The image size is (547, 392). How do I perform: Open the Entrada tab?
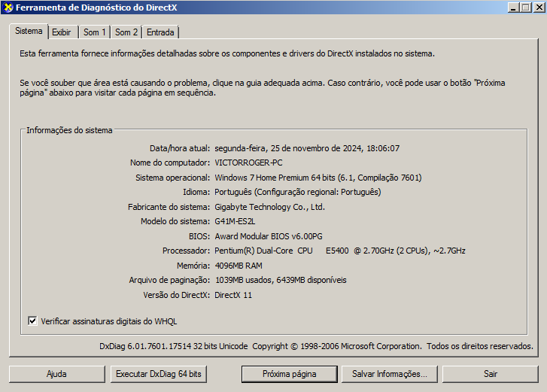click(160, 32)
